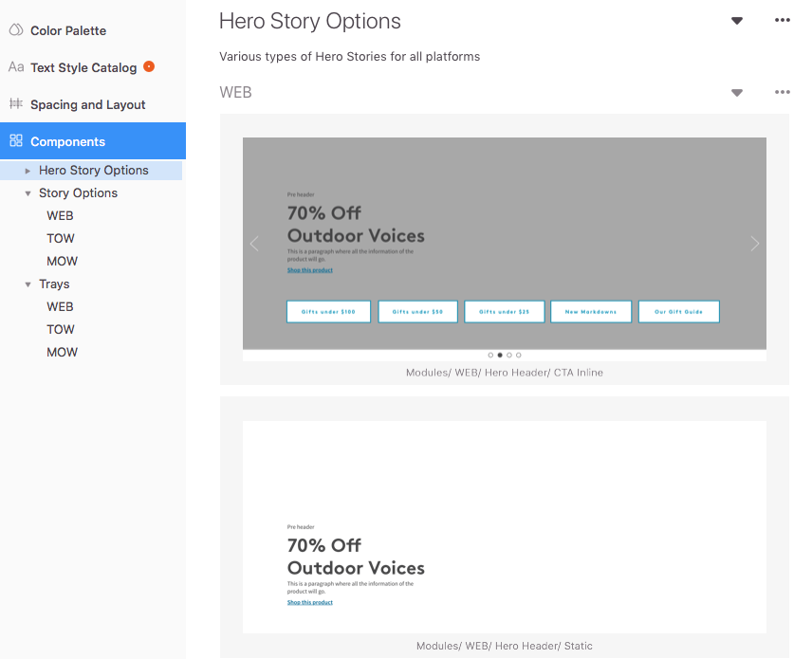Select the first carousel pagination dot

coord(490,355)
